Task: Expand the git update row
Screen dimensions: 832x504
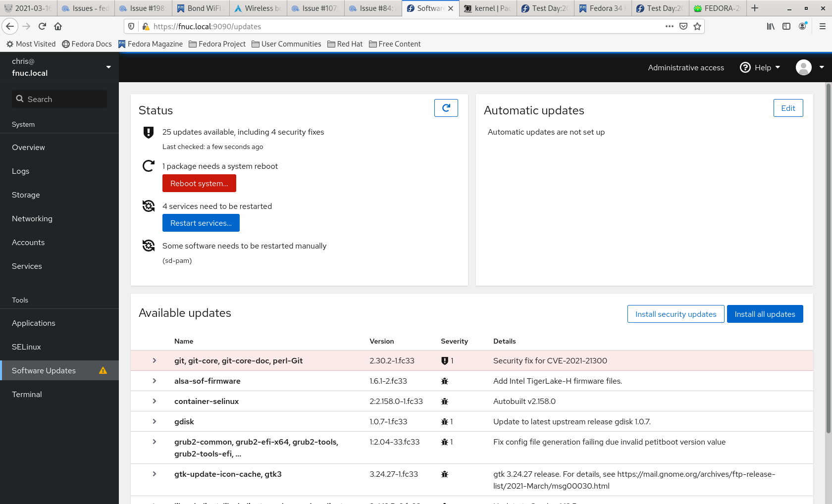Action: [x=155, y=360]
